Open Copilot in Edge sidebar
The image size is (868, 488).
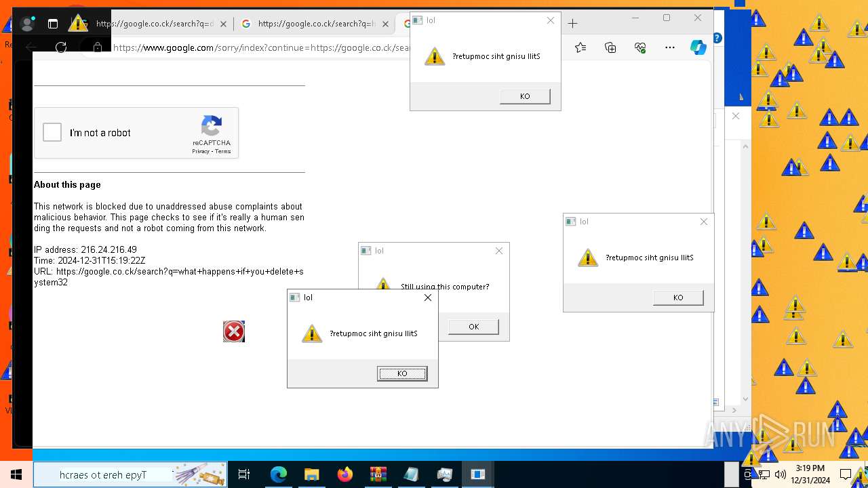point(698,47)
